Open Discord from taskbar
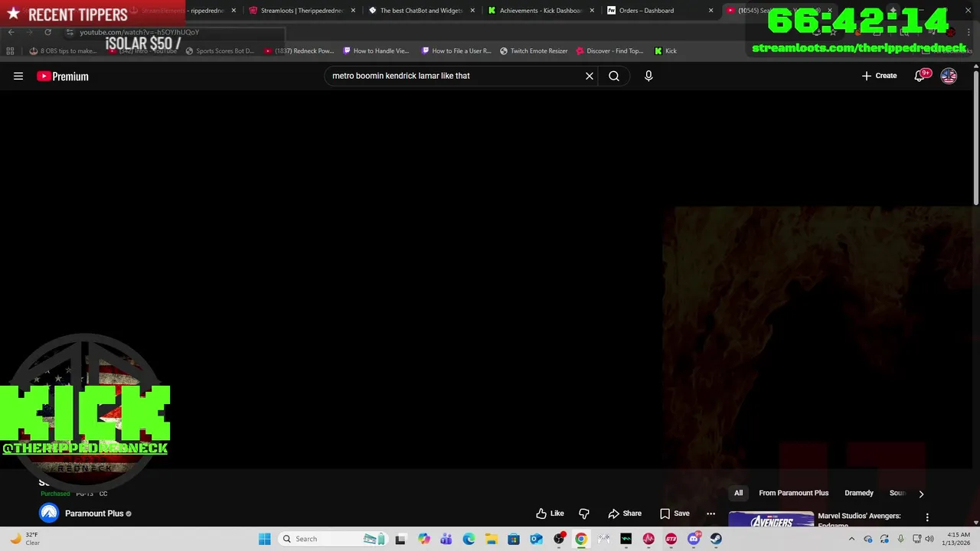The width and height of the screenshot is (980, 551). point(694,539)
